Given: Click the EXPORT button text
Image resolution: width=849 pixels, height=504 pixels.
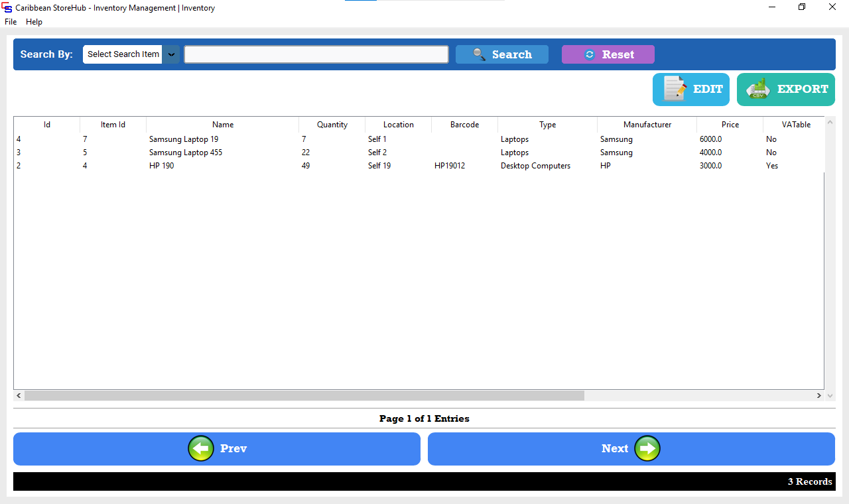Looking at the screenshot, I should point(803,89).
